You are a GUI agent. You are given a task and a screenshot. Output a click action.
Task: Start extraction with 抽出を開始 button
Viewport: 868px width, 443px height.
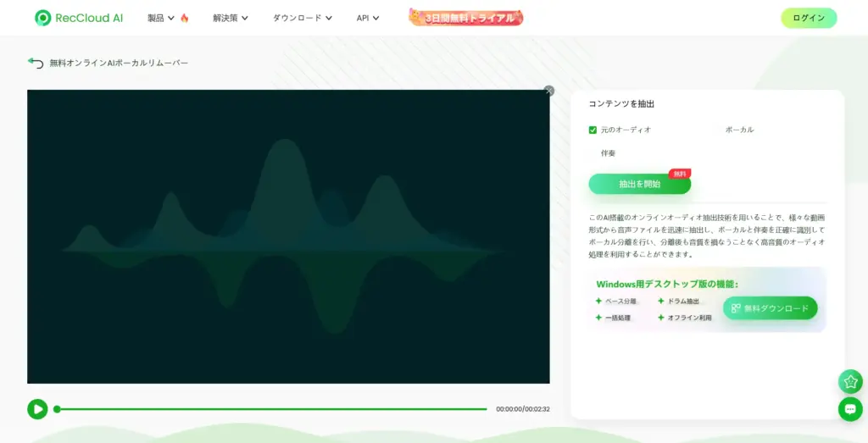click(639, 184)
